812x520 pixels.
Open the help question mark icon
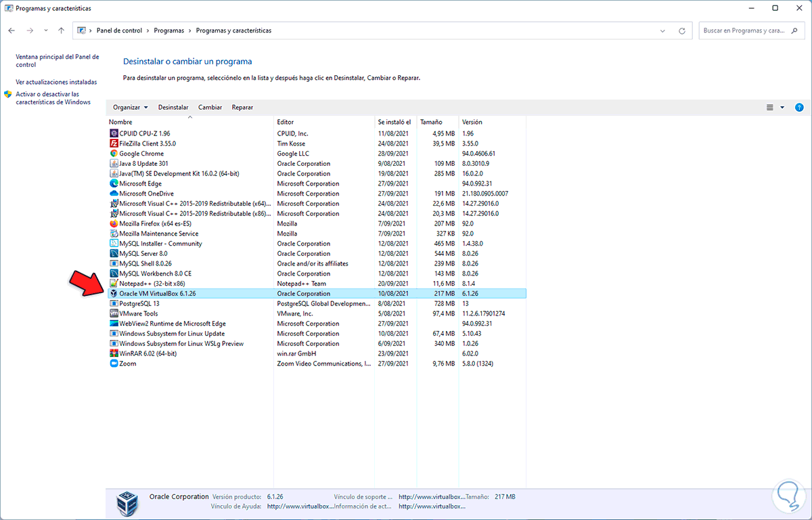pos(799,107)
